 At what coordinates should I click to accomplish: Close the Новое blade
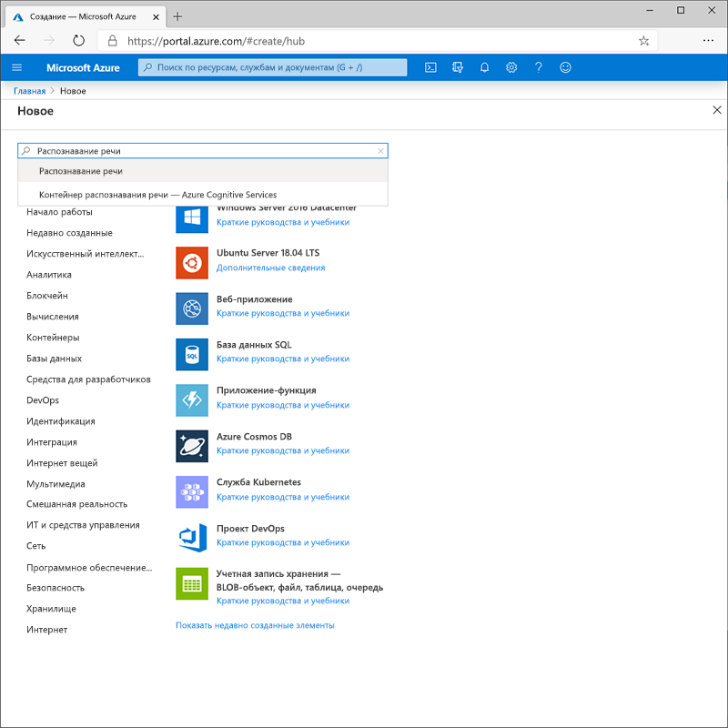716,110
